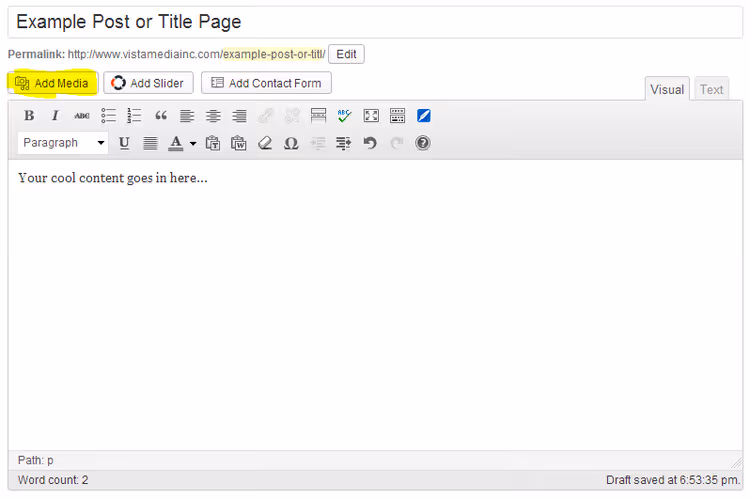The height and width of the screenshot is (499, 750).
Task: Apply Strikethrough (ABC) formatting
Action: pos(82,116)
